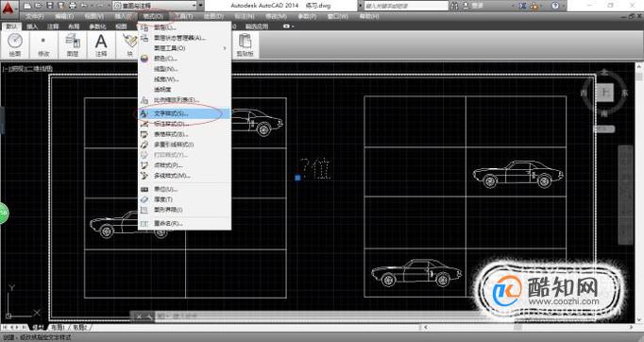Image resolution: width=644 pixels, height=342 pixels.
Task: Choose 线宽(W)... menu entry
Action: [x=184, y=79]
